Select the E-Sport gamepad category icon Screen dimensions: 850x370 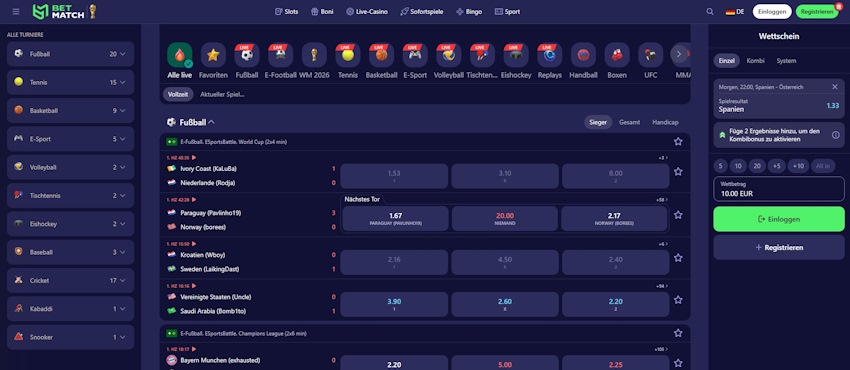tap(415, 55)
